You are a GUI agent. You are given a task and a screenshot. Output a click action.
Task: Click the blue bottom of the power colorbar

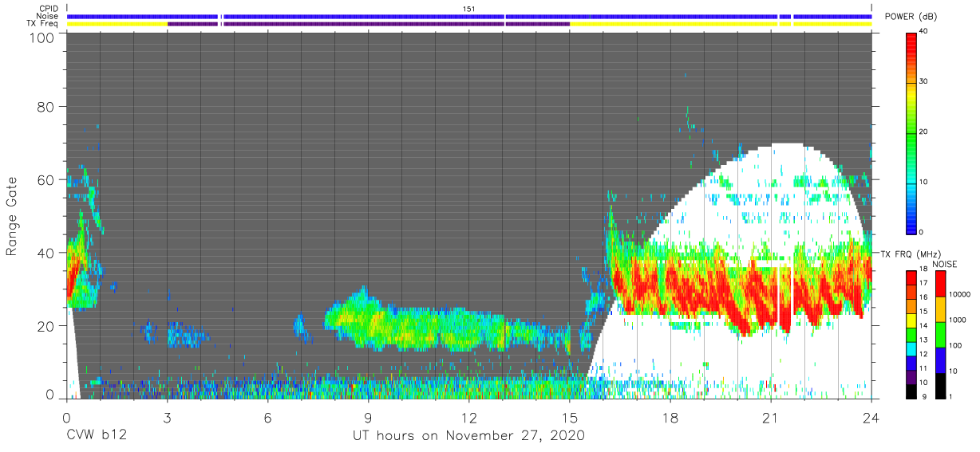(911, 226)
